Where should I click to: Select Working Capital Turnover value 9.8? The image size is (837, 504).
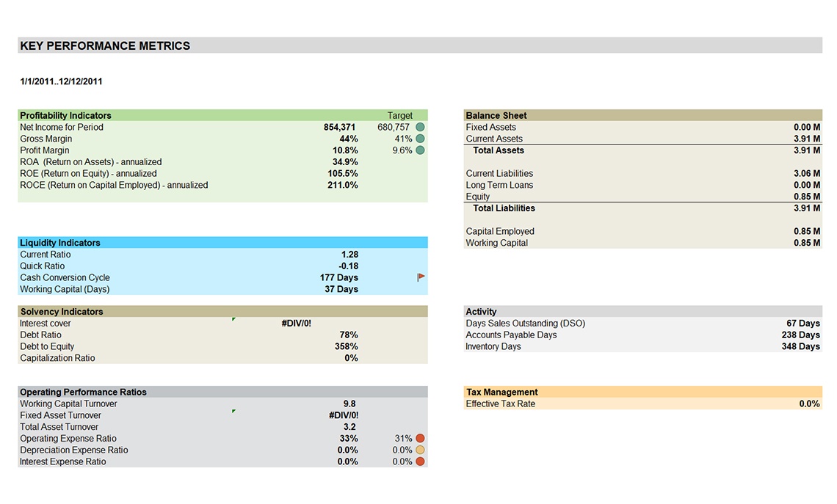pyautogui.click(x=349, y=404)
